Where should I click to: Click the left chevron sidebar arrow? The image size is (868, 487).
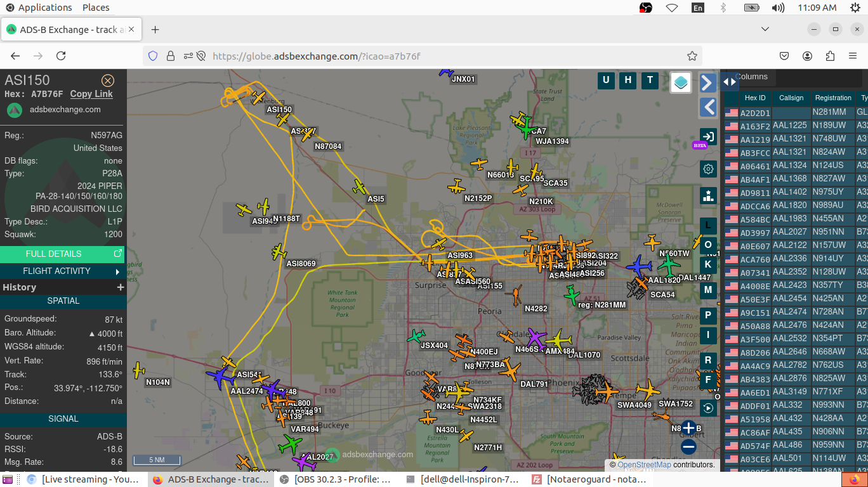708,107
